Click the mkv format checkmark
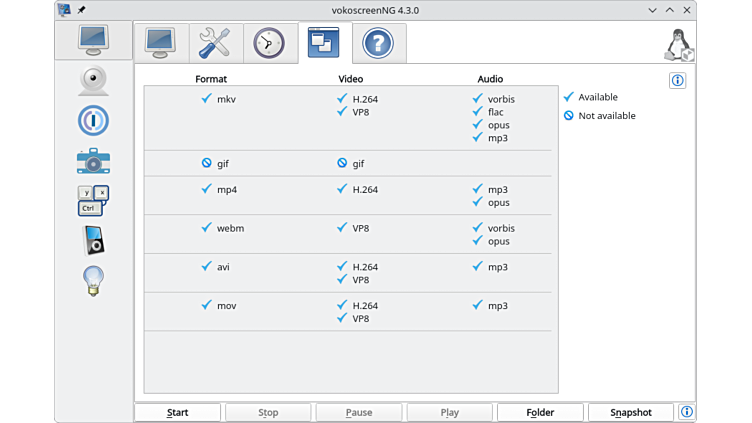Viewport: 752px width, 423px height. (207, 99)
